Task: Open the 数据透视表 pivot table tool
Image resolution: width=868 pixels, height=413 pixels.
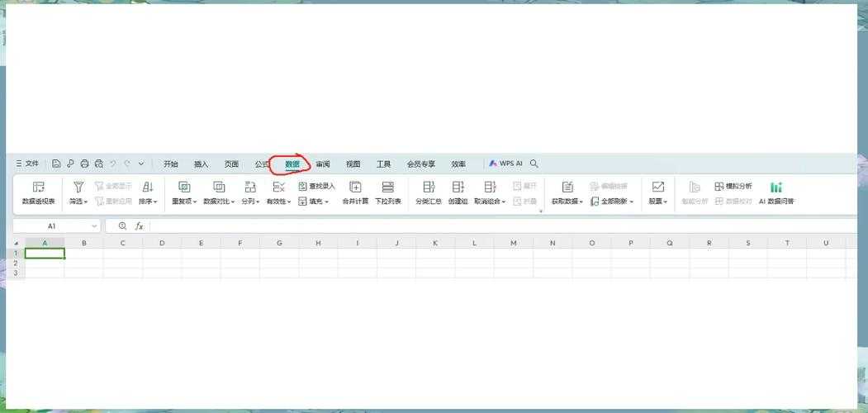Action: (x=39, y=193)
